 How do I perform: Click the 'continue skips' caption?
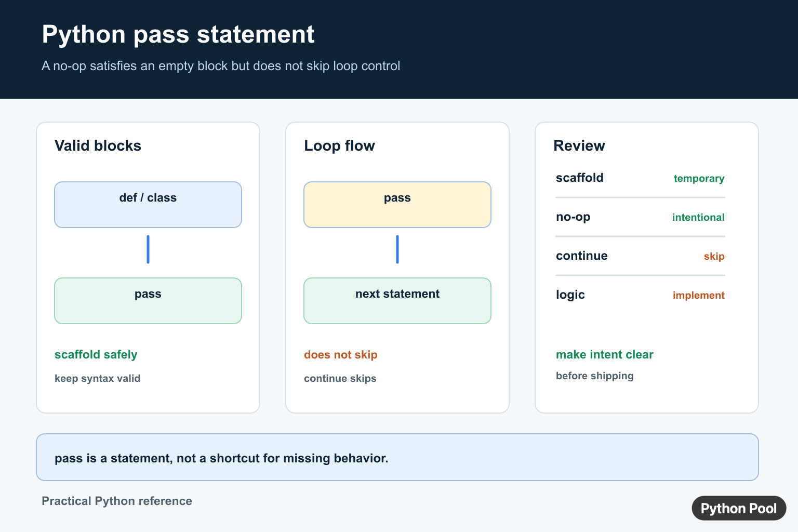pos(340,378)
